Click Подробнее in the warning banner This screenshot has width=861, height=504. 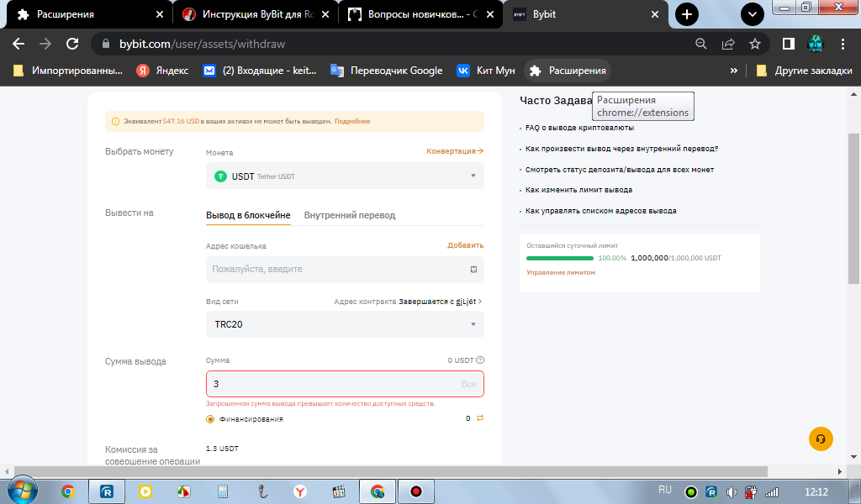click(x=352, y=121)
